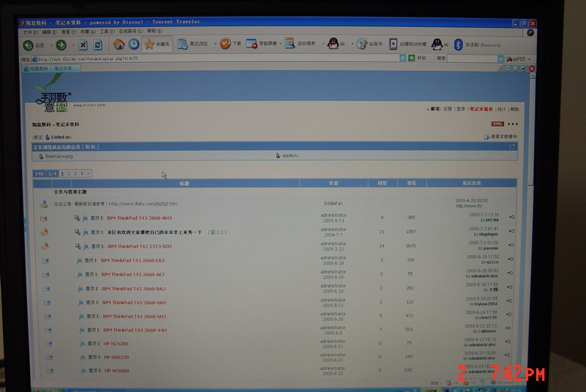Jump to last post of T43 2668-AH3 row
586x392 pixels.
pyautogui.click(x=511, y=217)
